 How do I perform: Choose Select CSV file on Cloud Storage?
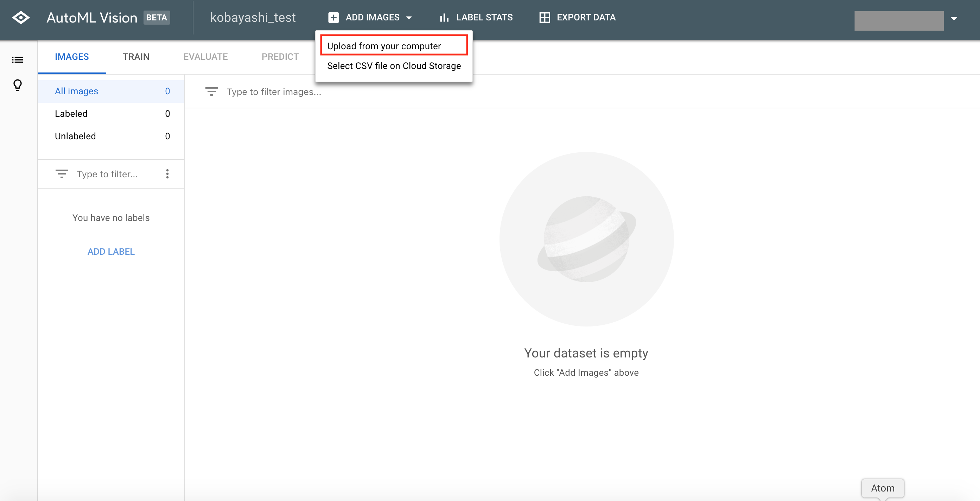tap(394, 66)
